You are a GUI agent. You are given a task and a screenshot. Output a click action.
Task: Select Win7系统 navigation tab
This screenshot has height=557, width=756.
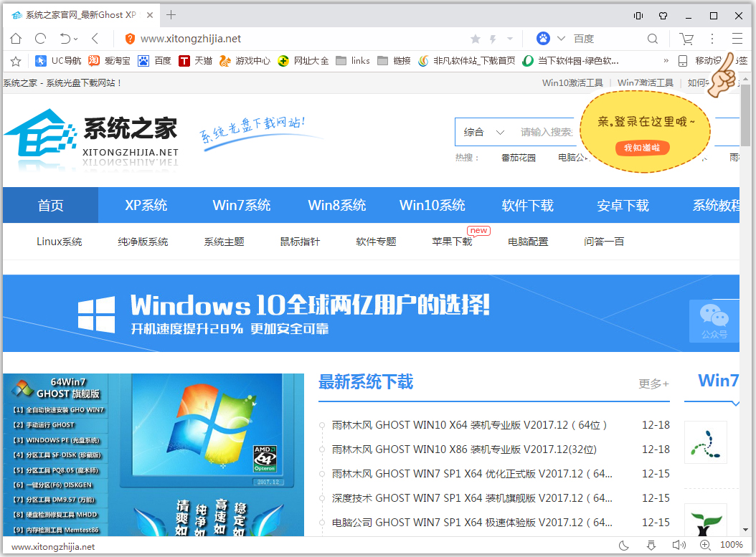pos(242,205)
